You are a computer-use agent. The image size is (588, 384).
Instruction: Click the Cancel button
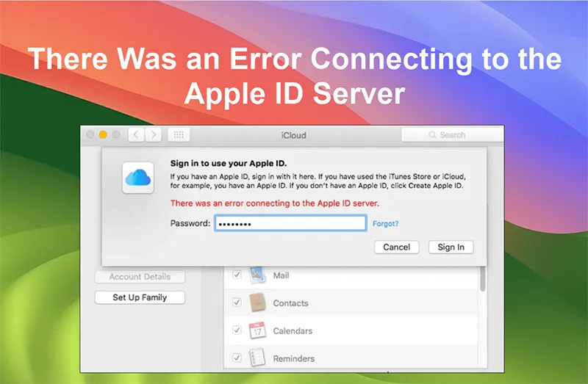coord(396,247)
